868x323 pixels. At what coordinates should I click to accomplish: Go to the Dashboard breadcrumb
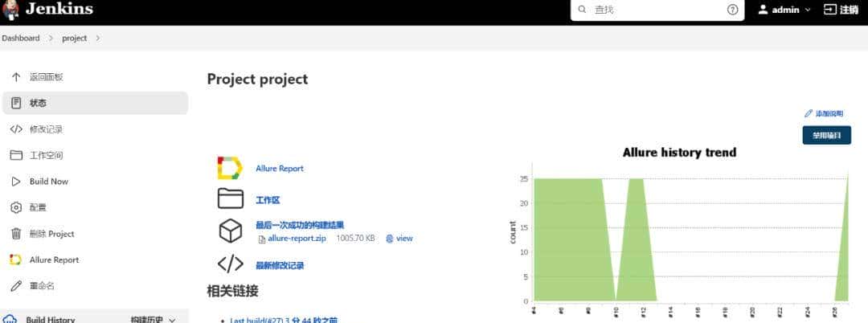pyautogui.click(x=20, y=38)
